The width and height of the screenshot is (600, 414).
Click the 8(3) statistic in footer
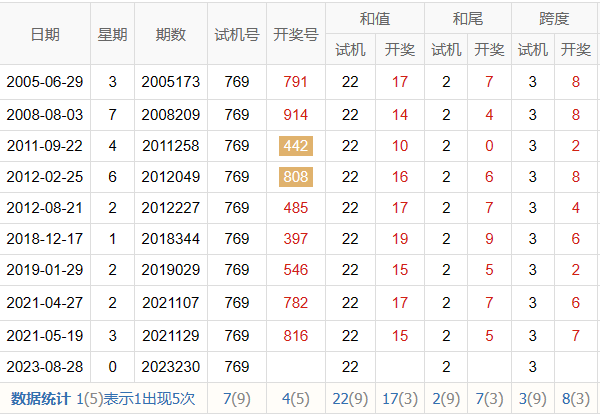(x=576, y=399)
